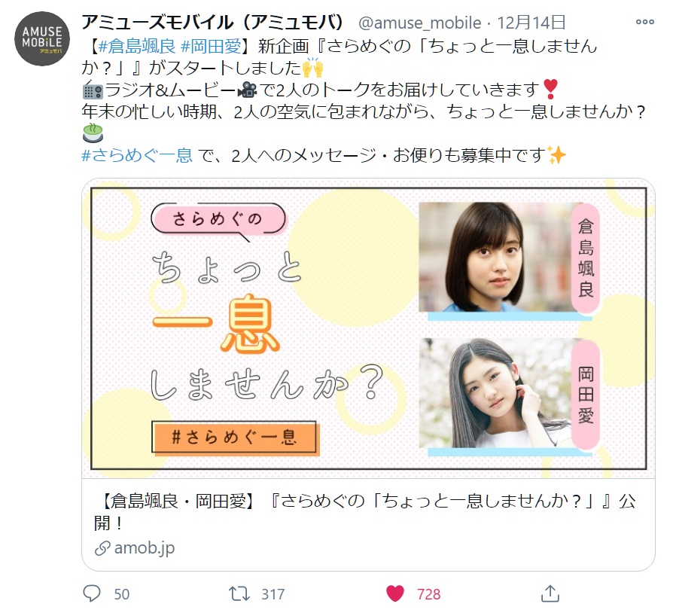Open the three-dot more options menu
This screenshot has width=673, height=616.
click(644, 22)
